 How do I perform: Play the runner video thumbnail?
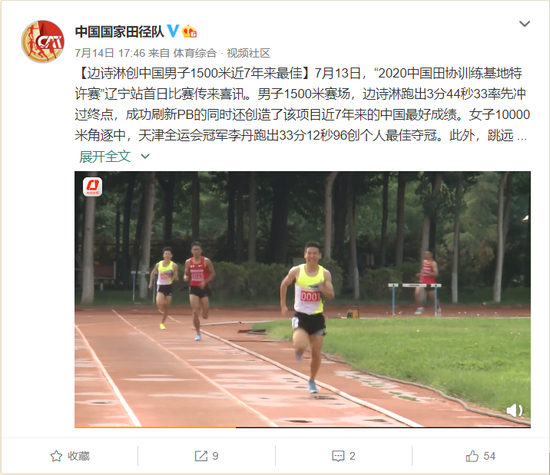(x=302, y=299)
